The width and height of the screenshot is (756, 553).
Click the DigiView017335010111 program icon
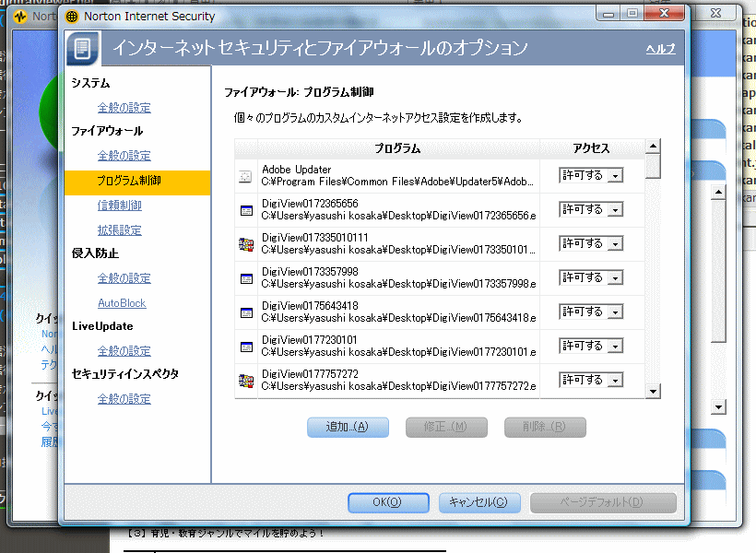point(246,244)
